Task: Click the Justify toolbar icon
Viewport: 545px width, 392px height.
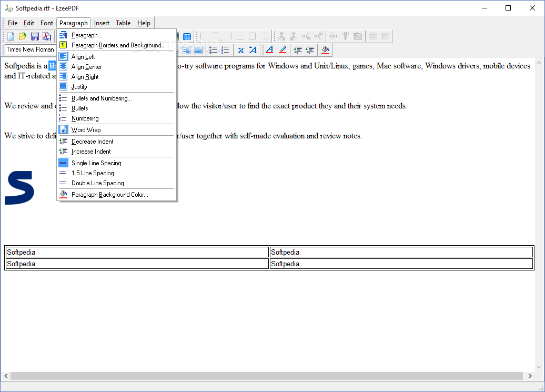Action: coord(198,49)
